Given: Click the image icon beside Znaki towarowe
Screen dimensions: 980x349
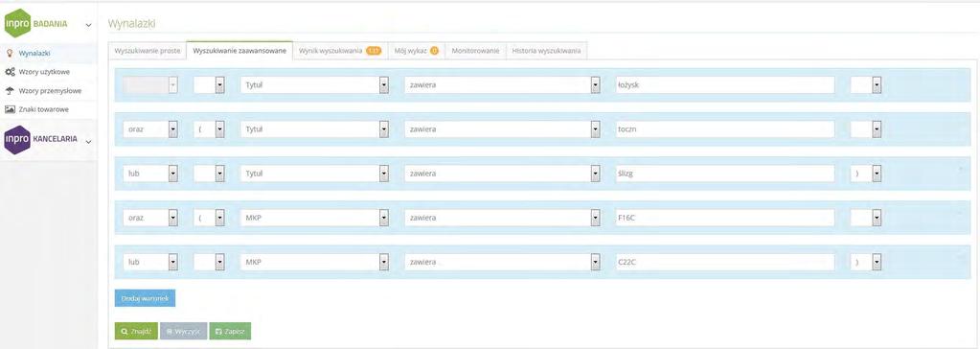Looking at the screenshot, I should (x=10, y=109).
